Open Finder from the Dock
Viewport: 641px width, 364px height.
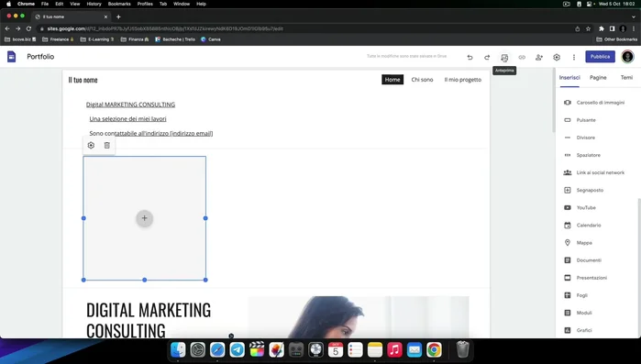[x=178, y=349]
